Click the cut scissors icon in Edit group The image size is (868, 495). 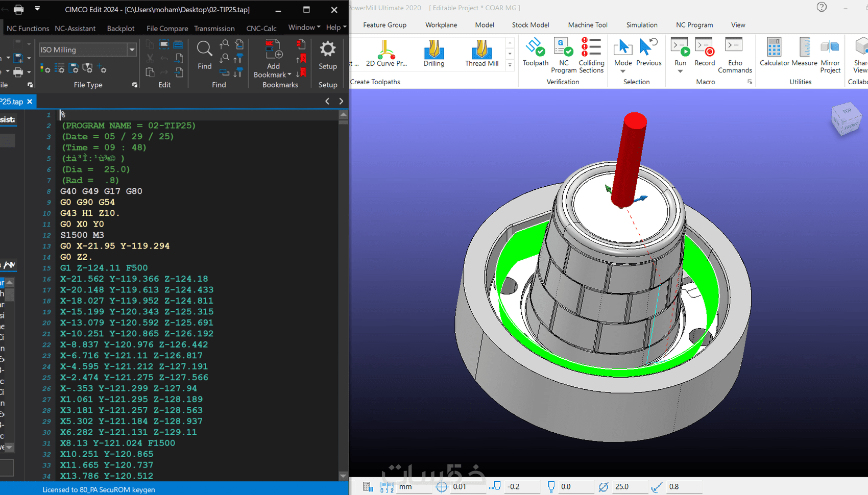150,58
